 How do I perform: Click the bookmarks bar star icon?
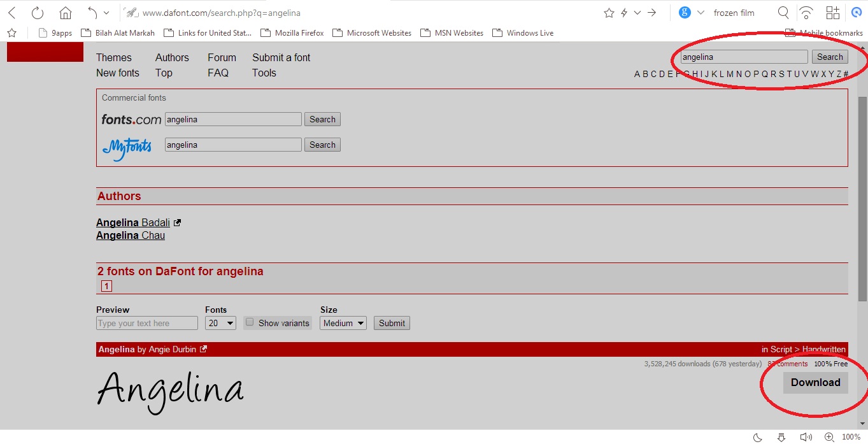pyautogui.click(x=11, y=32)
